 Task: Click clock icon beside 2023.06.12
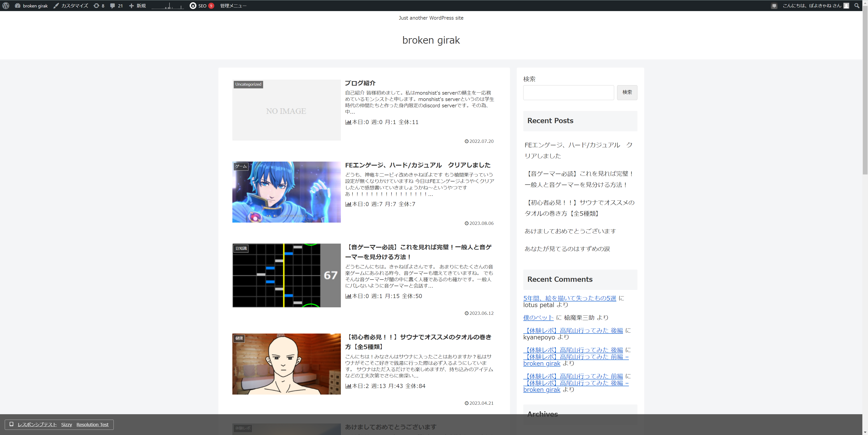(x=466, y=313)
